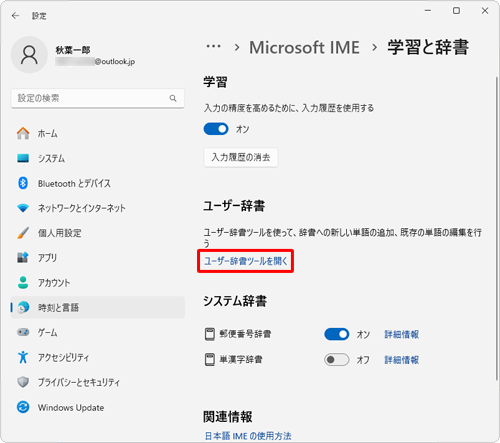Open 個人用設定 in the sidebar

click(x=97, y=233)
